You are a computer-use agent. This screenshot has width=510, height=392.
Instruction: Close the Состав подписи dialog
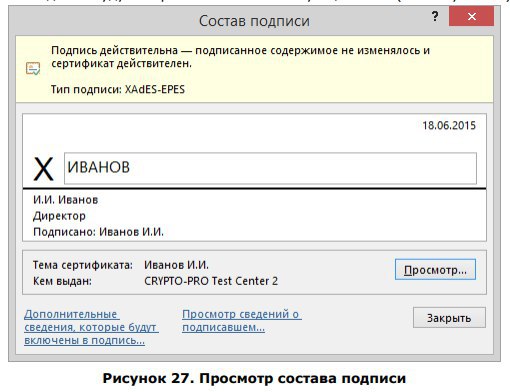471,16
